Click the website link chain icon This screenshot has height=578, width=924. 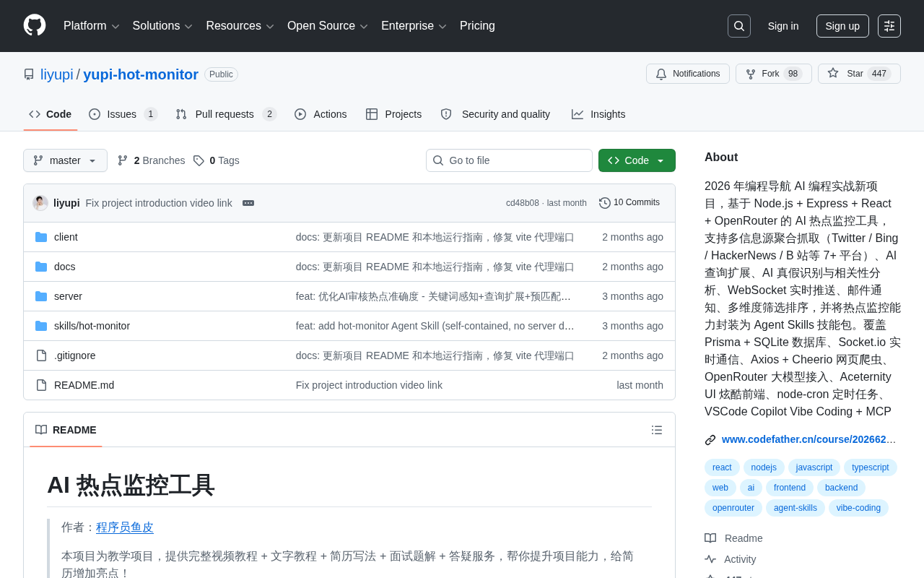click(x=710, y=440)
